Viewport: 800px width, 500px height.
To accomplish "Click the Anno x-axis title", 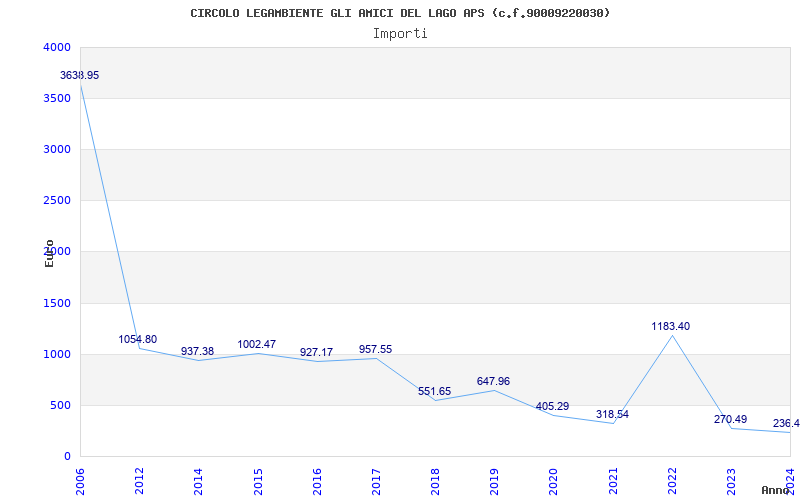I will (x=776, y=490).
